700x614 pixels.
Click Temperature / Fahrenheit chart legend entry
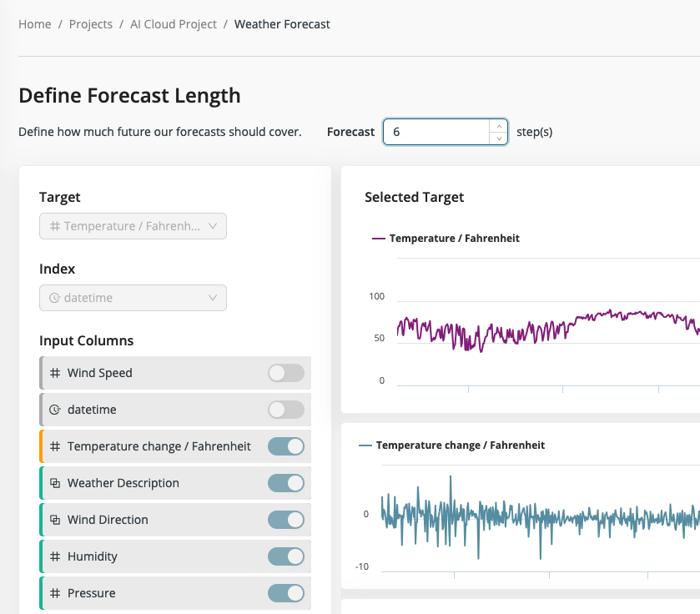[x=446, y=239]
